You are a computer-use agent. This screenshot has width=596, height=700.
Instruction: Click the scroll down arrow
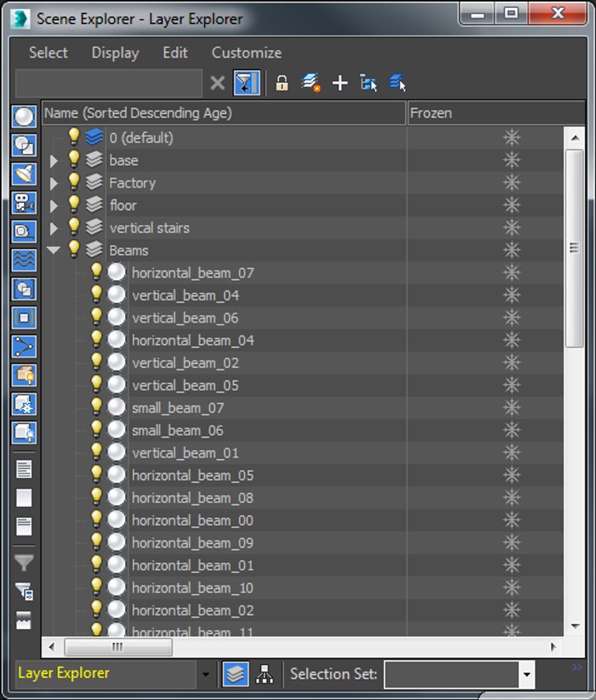point(575,626)
